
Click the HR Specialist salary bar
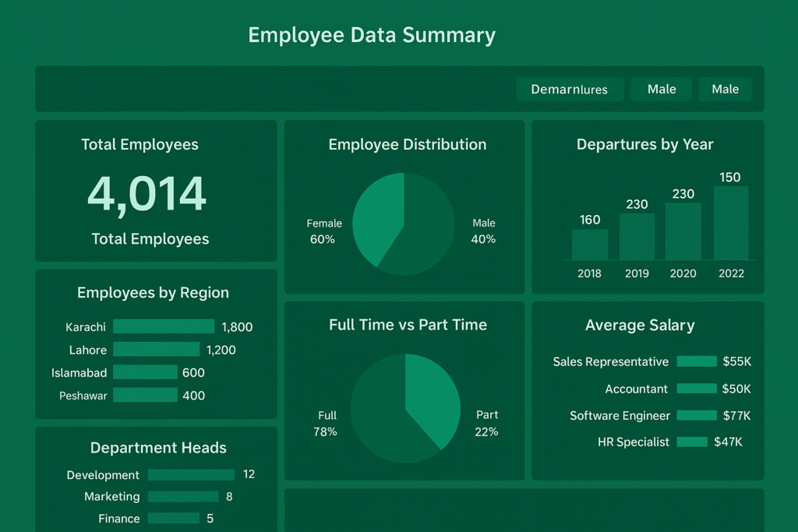point(691,442)
